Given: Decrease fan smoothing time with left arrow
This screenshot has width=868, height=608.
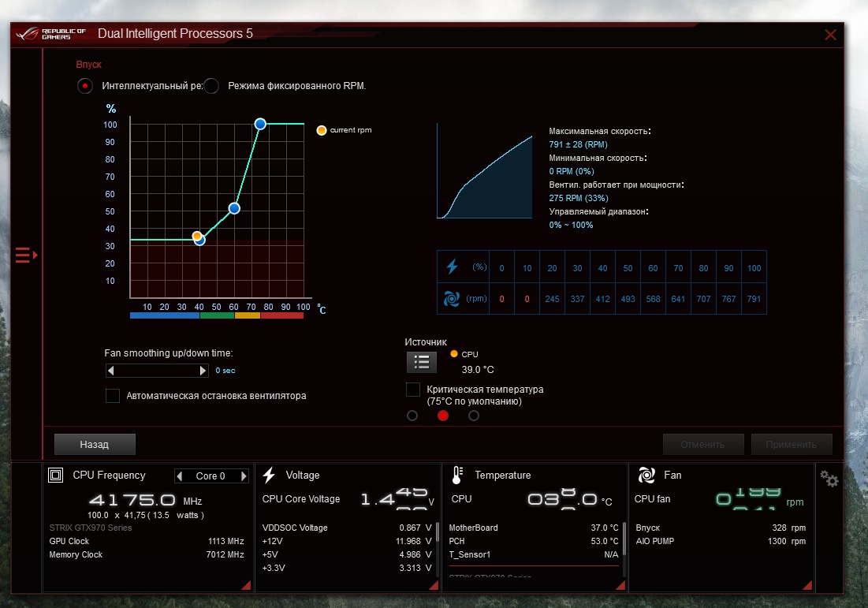Looking at the screenshot, I should 110,371.
